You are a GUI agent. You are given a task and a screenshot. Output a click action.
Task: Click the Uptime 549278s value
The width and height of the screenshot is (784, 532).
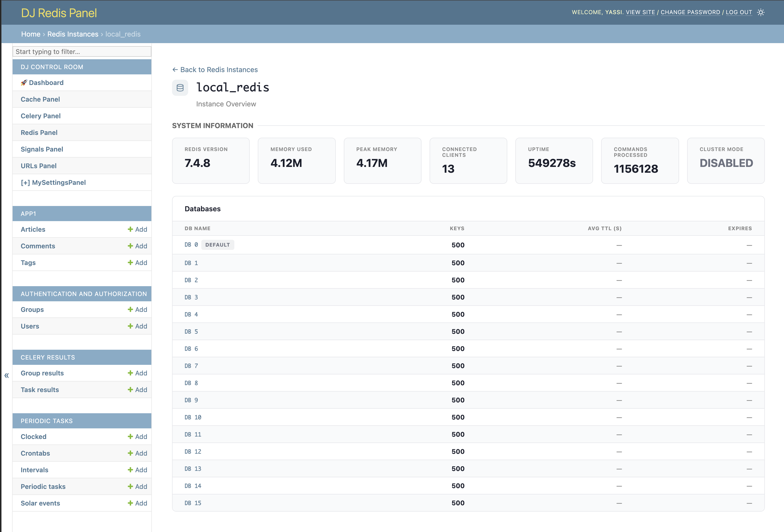552,163
